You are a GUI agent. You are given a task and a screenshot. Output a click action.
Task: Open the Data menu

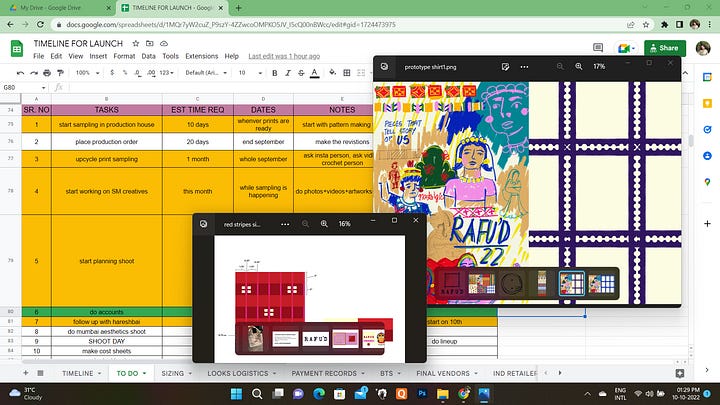click(148, 56)
